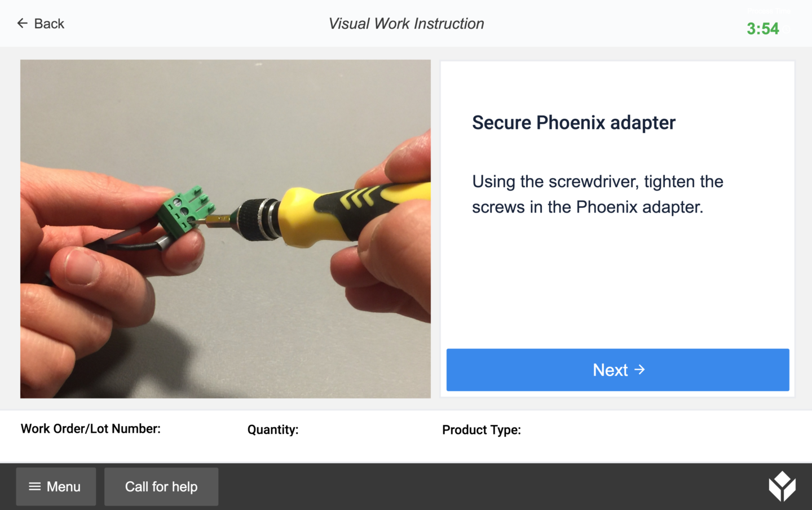The width and height of the screenshot is (812, 510).
Task: Click the green 3:54 Process Time timer
Action: coord(763,29)
